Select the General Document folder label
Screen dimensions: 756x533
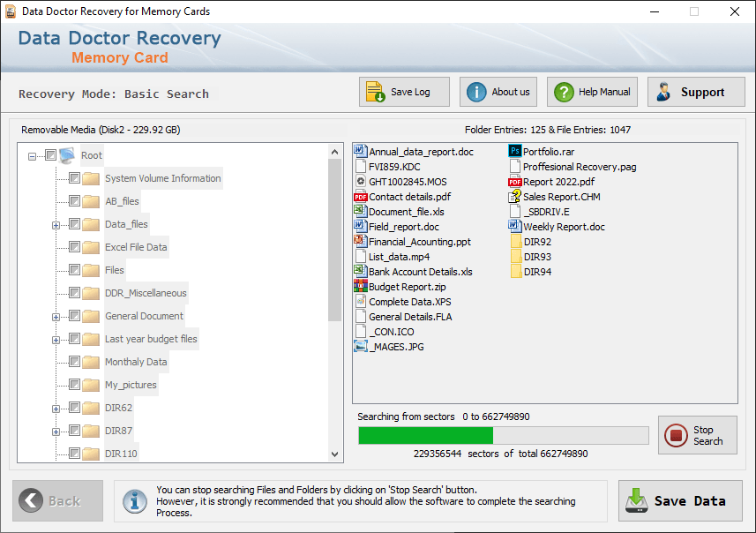coord(144,316)
